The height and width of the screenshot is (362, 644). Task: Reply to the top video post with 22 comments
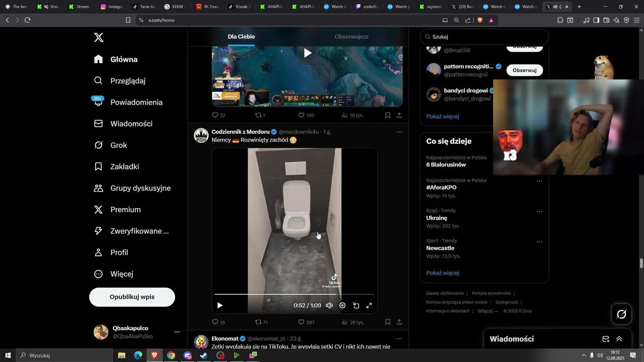(219, 115)
